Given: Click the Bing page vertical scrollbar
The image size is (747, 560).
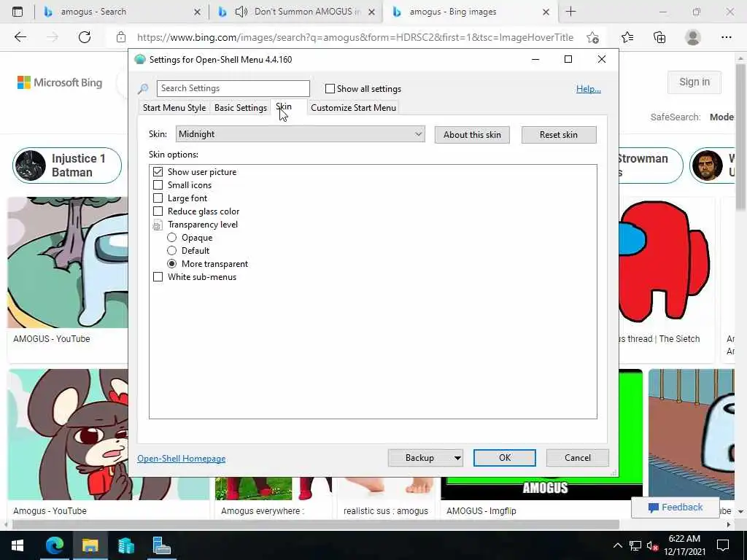Looking at the screenshot, I should pyautogui.click(x=740, y=136).
